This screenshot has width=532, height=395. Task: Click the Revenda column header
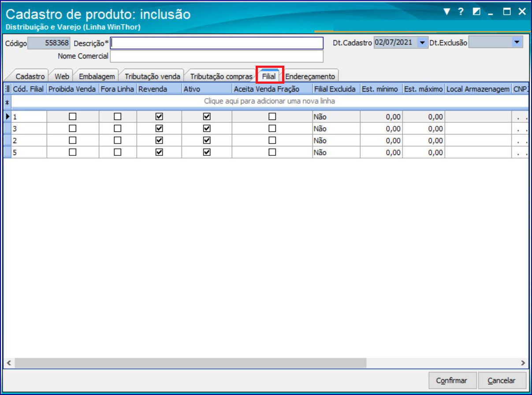159,89
